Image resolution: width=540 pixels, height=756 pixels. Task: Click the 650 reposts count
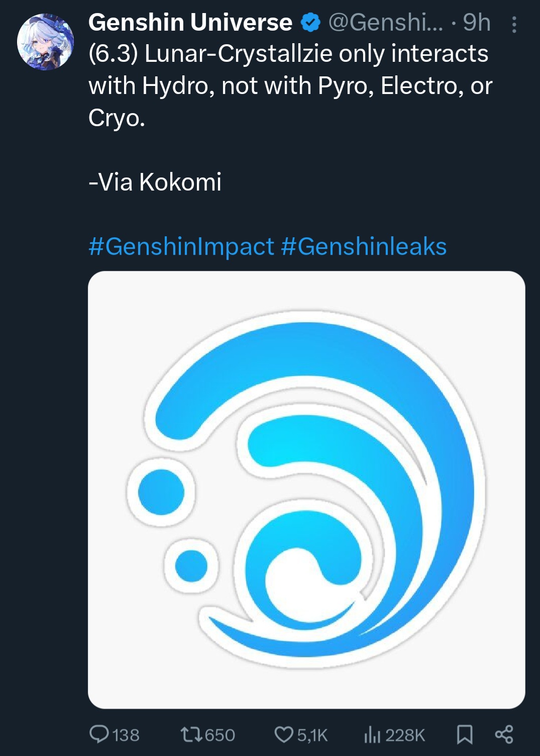coord(220,735)
